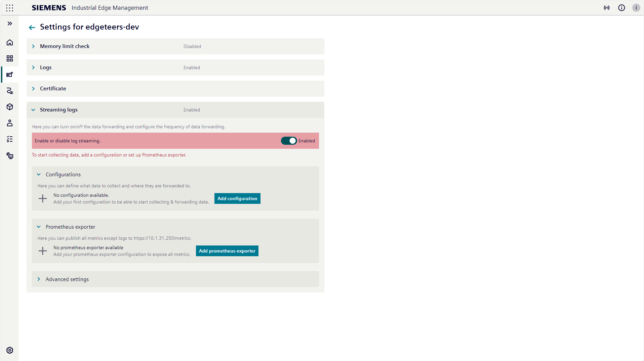
Task: Click the 'Settings for edgeteers-dev' heading
Action: pyautogui.click(x=89, y=27)
